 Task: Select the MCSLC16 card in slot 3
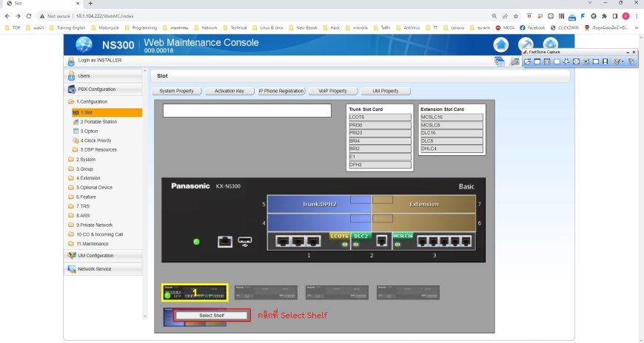click(403, 236)
